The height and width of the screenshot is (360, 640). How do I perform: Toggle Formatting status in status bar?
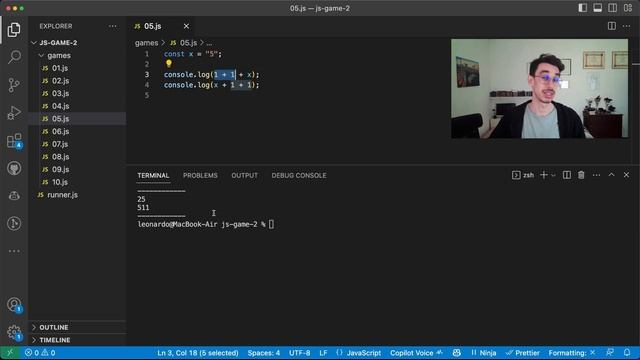pos(571,353)
